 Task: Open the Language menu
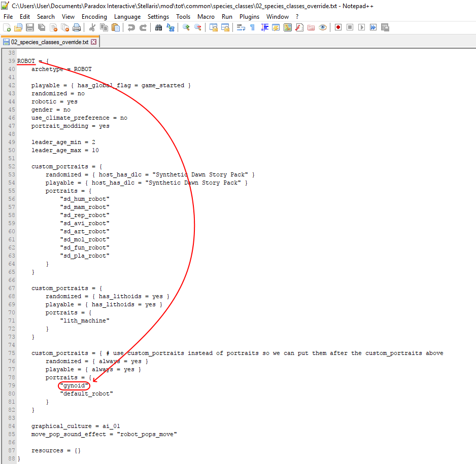point(127,17)
